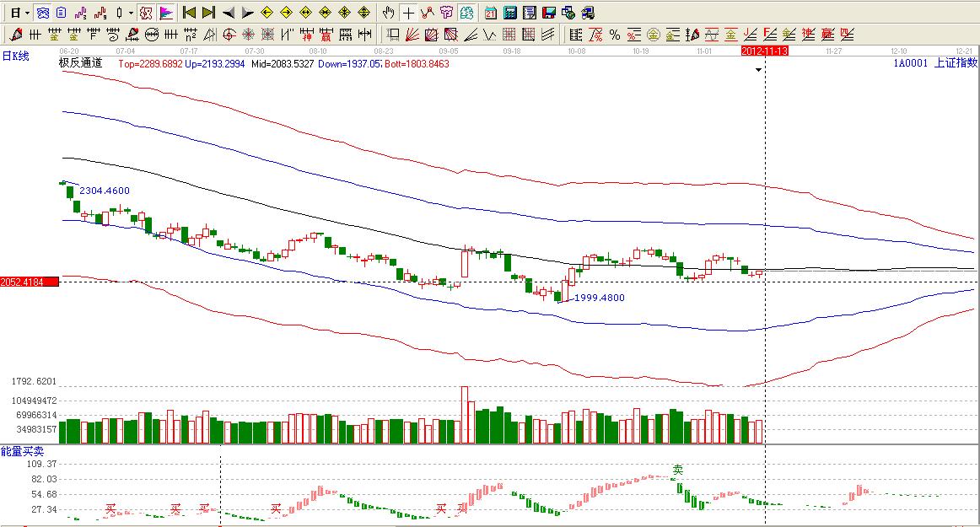Click the 日K线 chart label
Image resolution: width=980 pixels, height=527 pixels.
pyautogui.click(x=15, y=56)
